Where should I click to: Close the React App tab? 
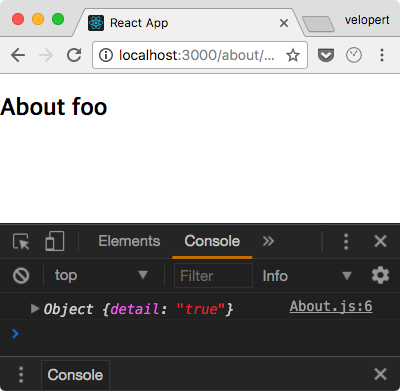[x=284, y=23]
